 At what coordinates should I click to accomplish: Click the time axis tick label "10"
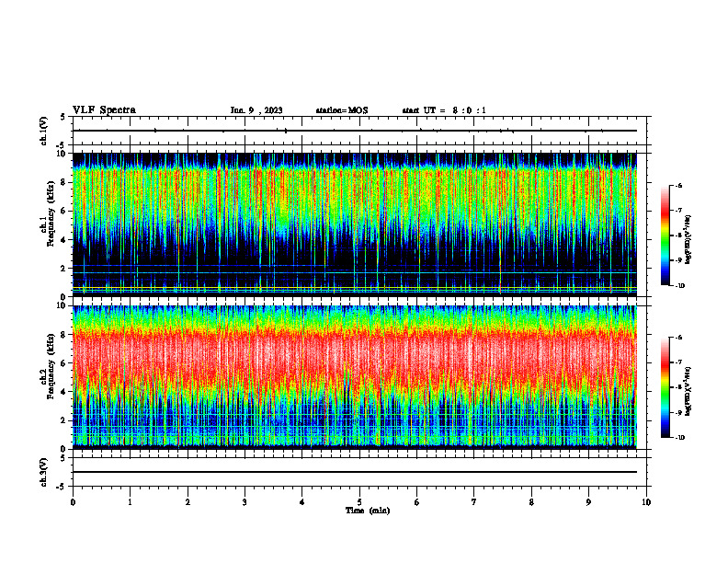646,502
